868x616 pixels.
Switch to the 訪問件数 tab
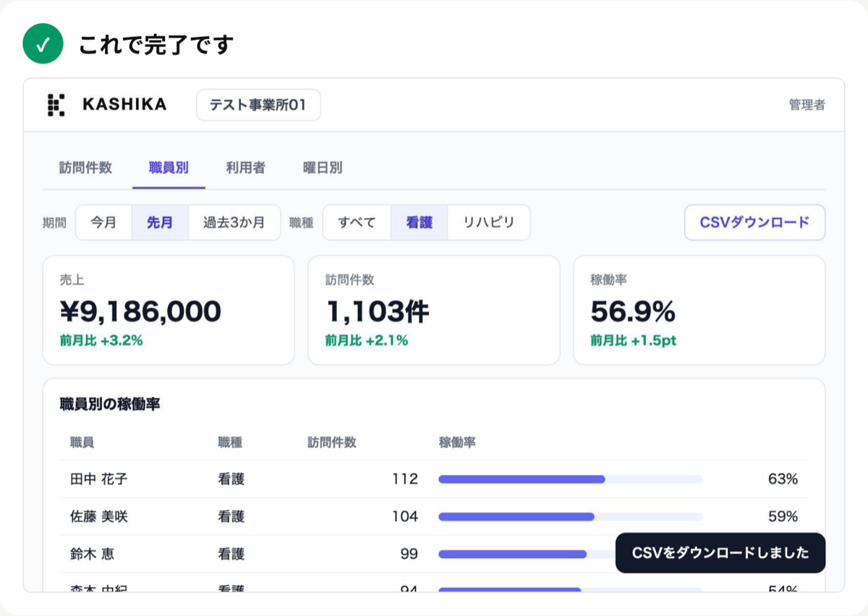85,167
